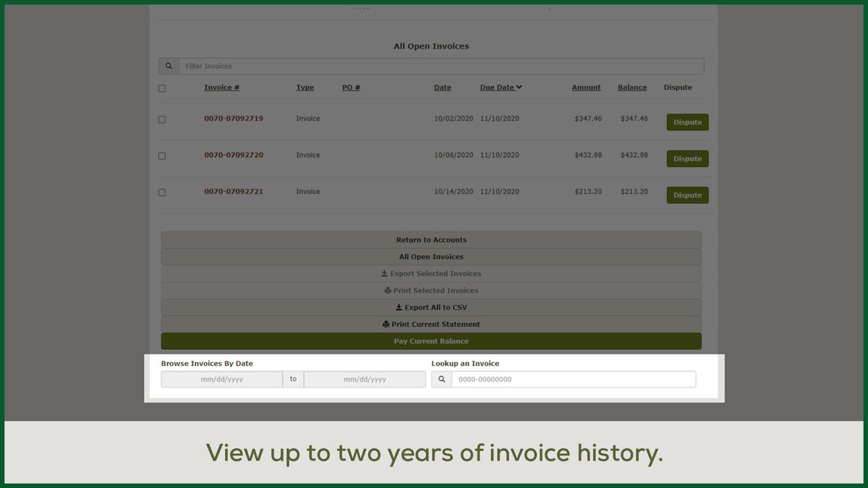The image size is (868, 488).
Task: Show All Open Invoices button
Action: tap(431, 257)
